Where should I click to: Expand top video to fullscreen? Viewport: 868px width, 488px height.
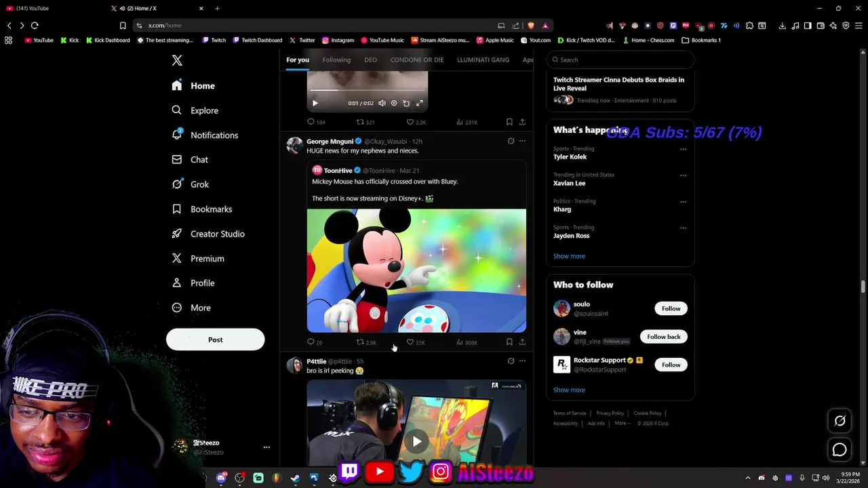(x=419, y=103)
